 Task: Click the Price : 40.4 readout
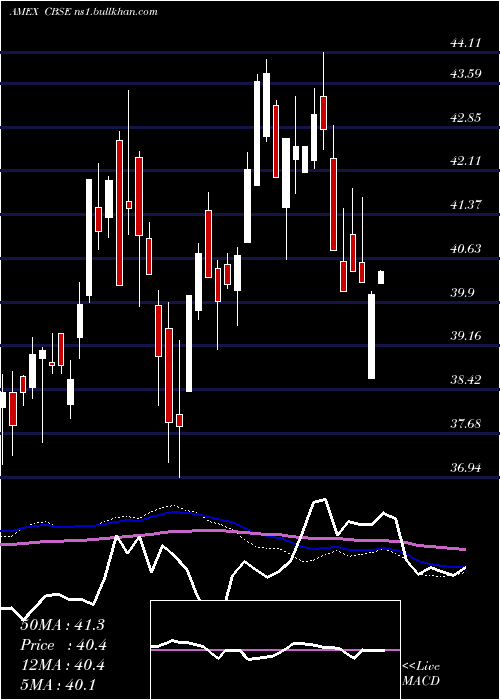coord(63,645)
